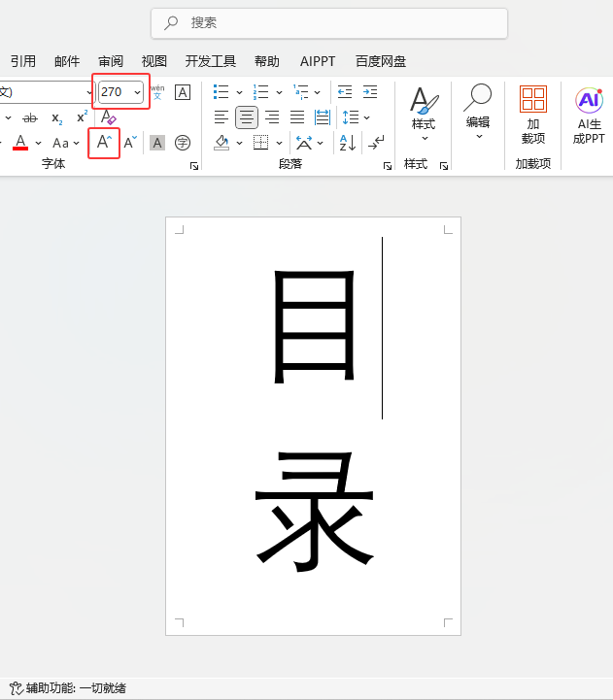Open the 编辑 editing menu

pos(478,113)
